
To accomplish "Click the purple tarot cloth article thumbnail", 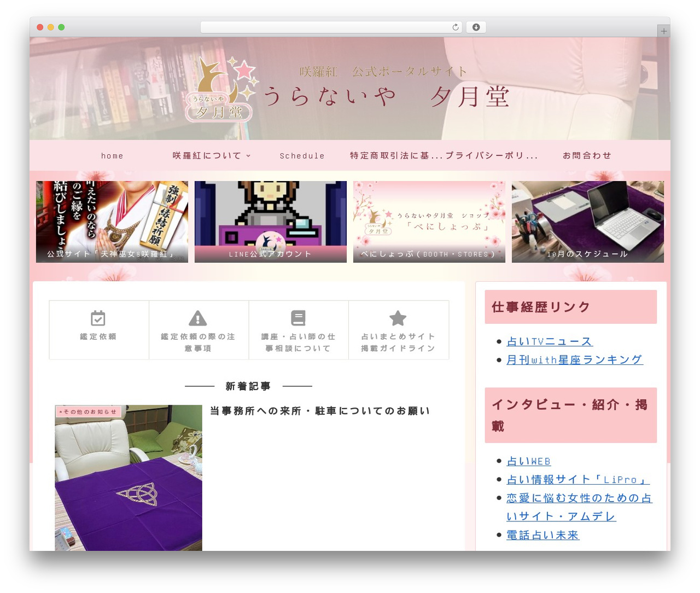I will (129, 478).
